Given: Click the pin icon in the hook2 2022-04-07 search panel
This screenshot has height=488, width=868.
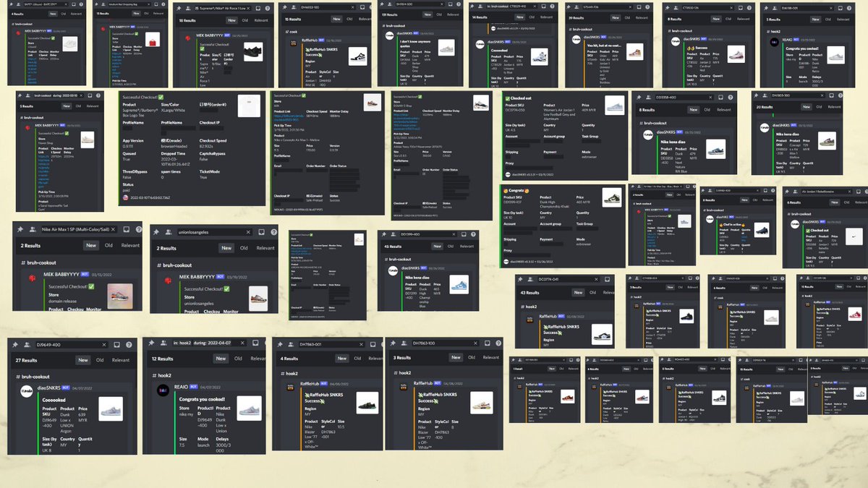Looking at the screenshot, I should pos(151,343).
